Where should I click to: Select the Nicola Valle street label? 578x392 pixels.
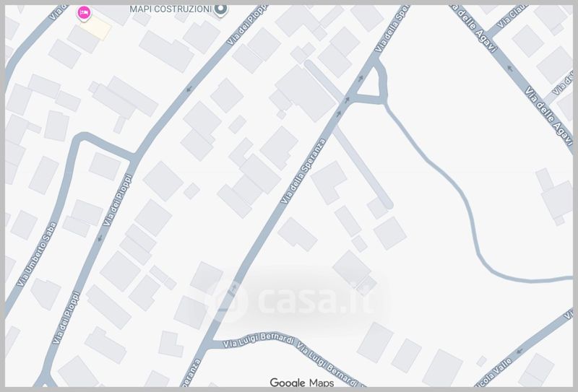coord(493,372)
